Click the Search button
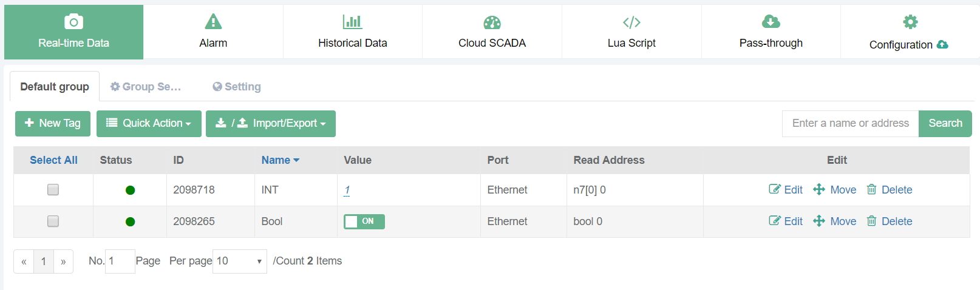The width and height of the screenshot is (980, 290). tap(945, 124)
